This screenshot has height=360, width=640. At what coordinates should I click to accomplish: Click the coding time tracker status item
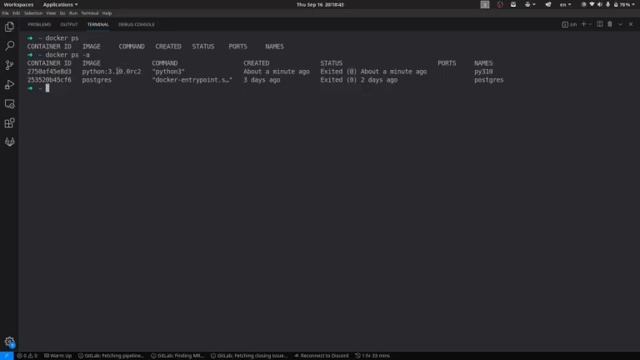click(372, 356)
